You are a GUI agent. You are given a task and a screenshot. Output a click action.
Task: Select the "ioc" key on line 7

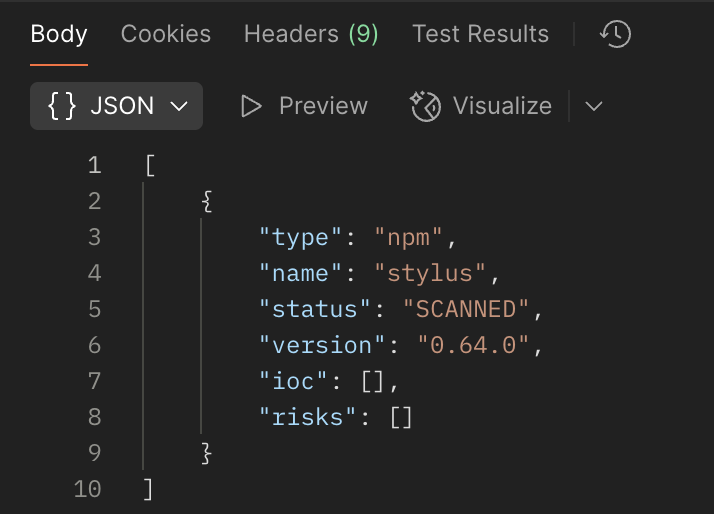coord(293,381)
